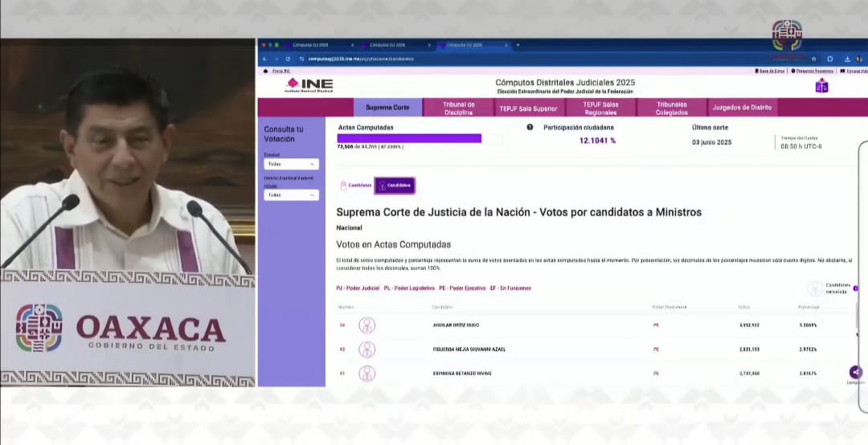Click the Oaxaca government logo top right
Viewport: 868px width, 445px height.
[x=787, y=35]
